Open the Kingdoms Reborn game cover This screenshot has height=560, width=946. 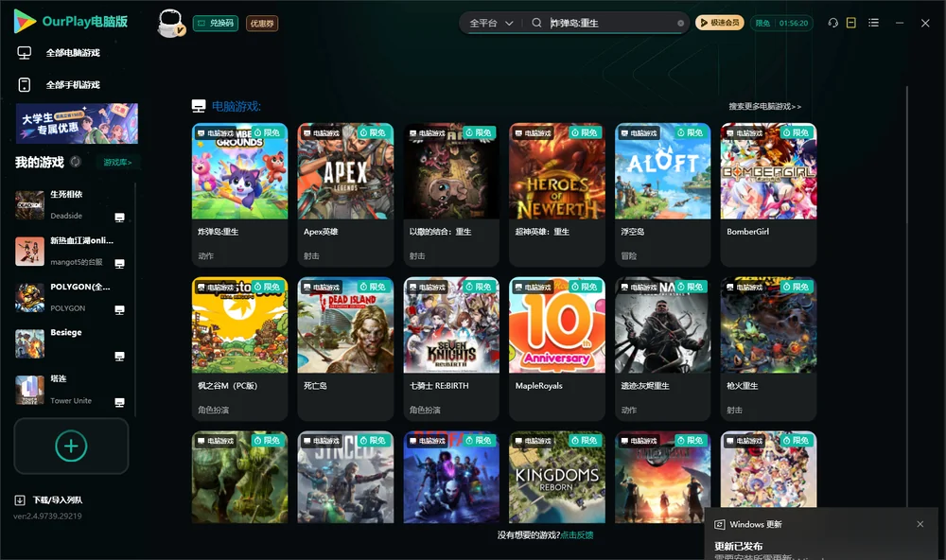(557, 477)
